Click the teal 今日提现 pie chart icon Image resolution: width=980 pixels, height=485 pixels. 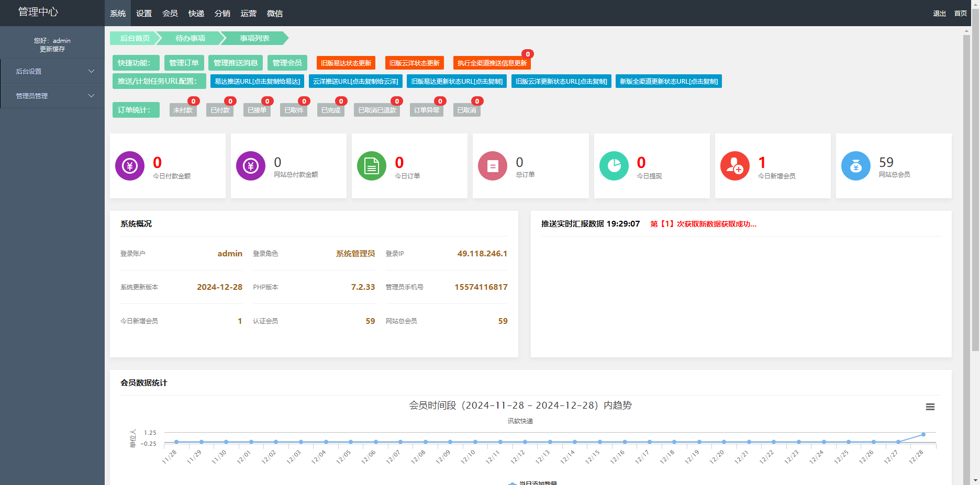point(614,165)
